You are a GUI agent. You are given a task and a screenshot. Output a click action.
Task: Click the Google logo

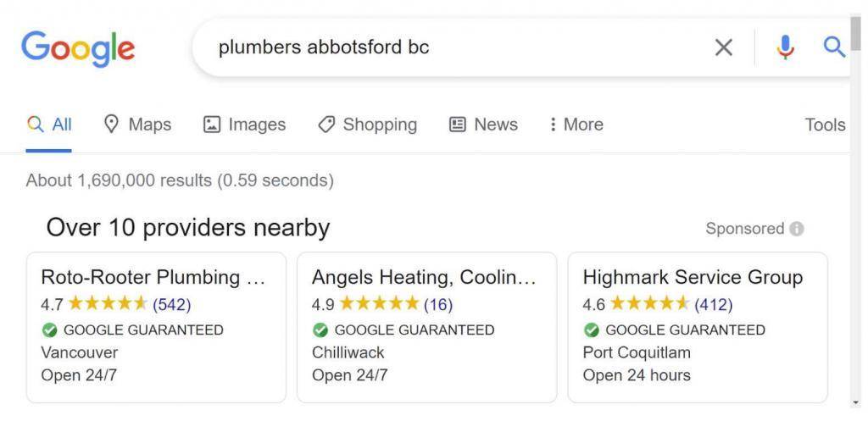[78, 48]
